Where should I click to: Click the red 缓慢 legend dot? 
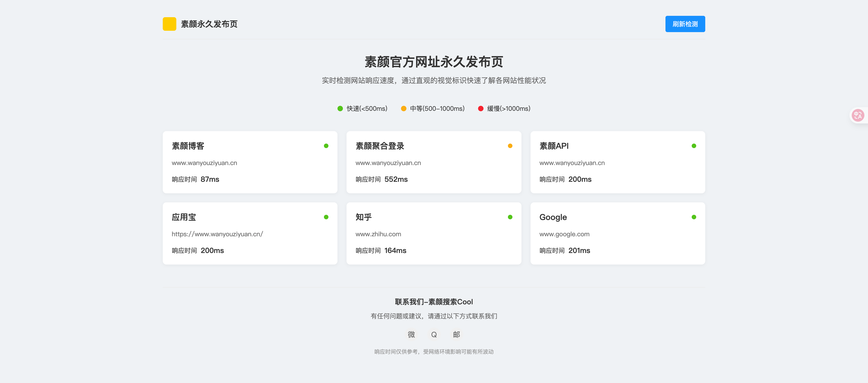[481, 109]
